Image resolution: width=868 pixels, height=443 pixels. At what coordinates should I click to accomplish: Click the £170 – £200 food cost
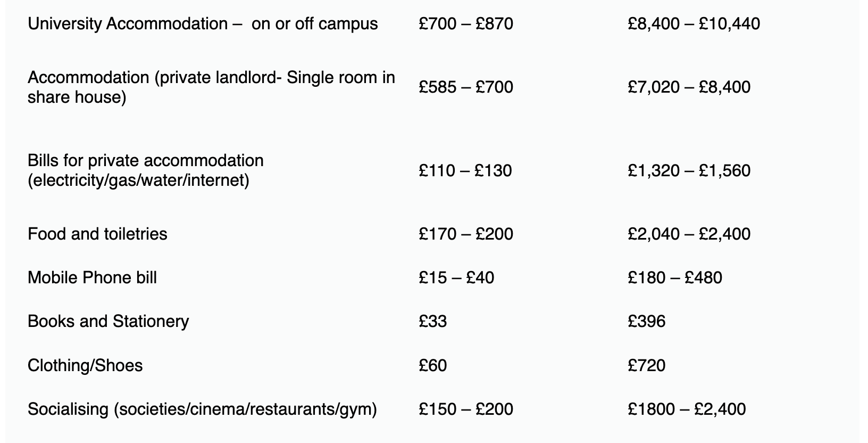pos(466,234)
